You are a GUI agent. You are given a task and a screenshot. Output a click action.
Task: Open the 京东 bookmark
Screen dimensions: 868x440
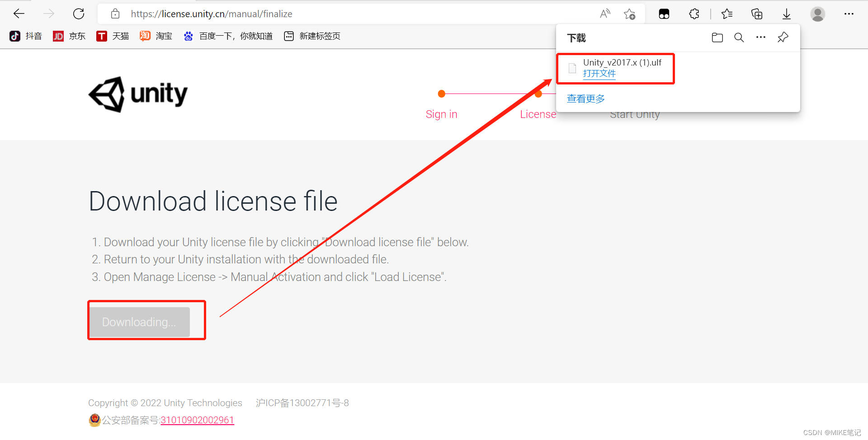(x=69, y=36)
